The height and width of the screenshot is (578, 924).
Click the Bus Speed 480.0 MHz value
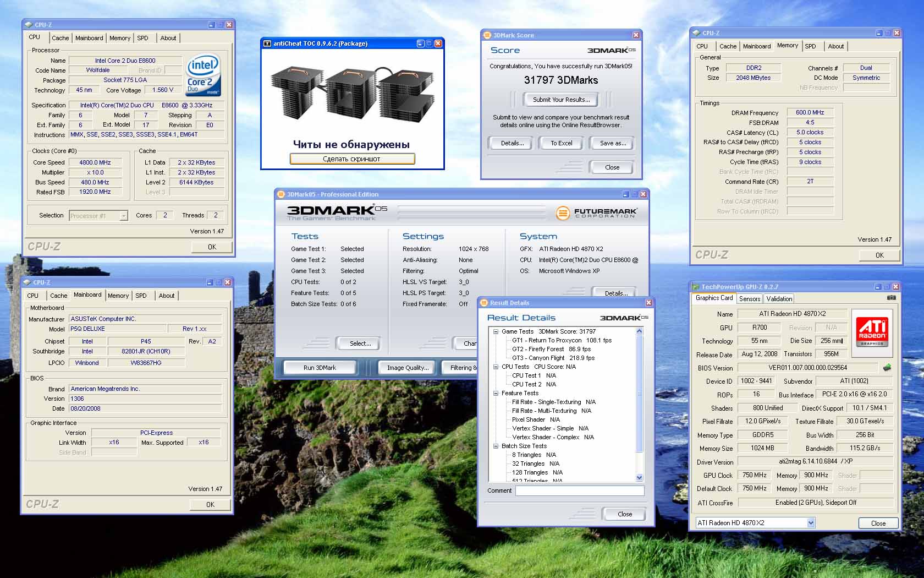[95, 182]
